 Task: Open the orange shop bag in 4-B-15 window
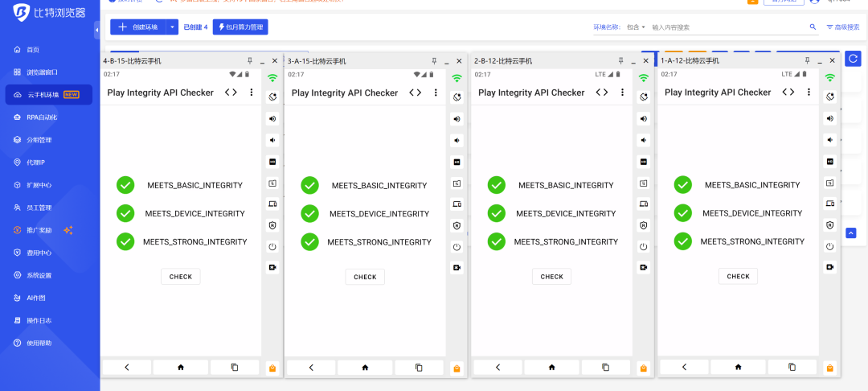[x=272, y=368]
